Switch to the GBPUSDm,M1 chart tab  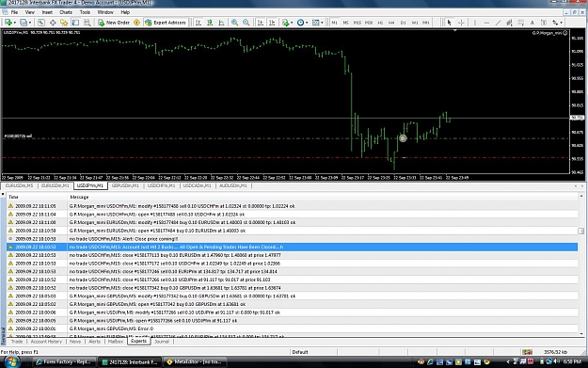(125, 185)
